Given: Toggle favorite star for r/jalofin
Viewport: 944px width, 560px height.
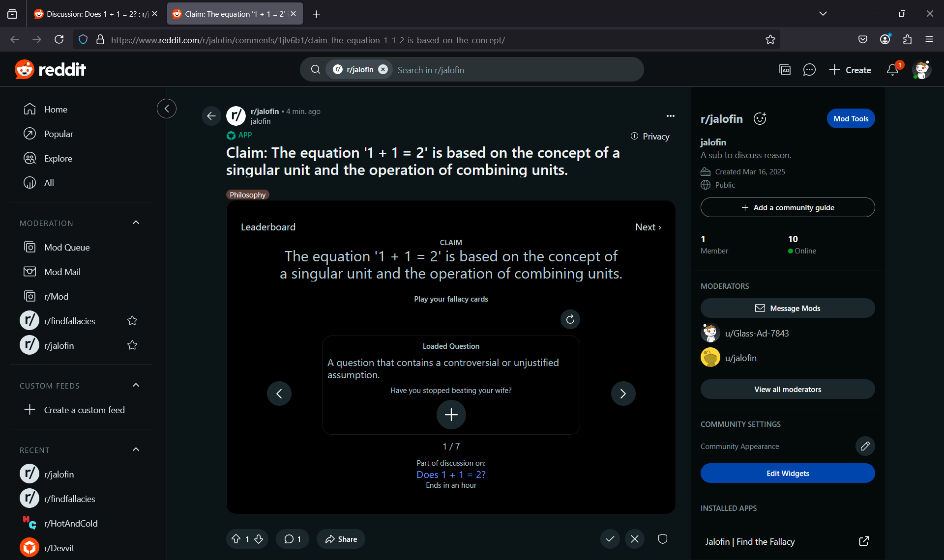Looking at the screenshot, I should tap(132, 345).
